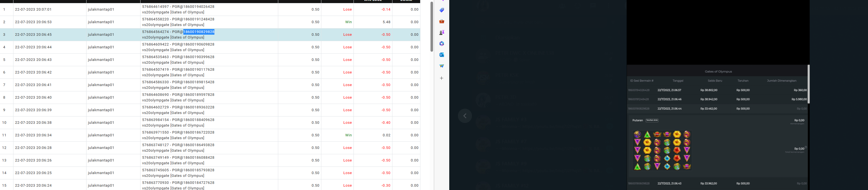
Task: Expand session 18600190609828 in history panel
Action: point(638,184)
